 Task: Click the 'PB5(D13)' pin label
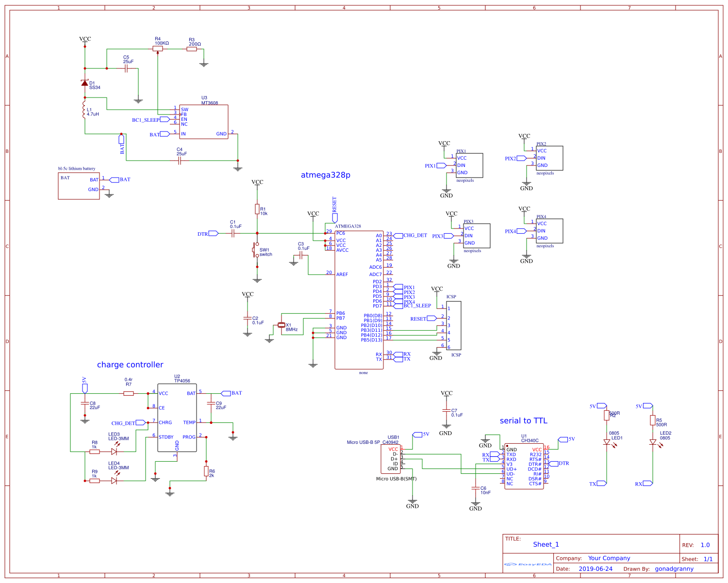(x=371, y=340)
